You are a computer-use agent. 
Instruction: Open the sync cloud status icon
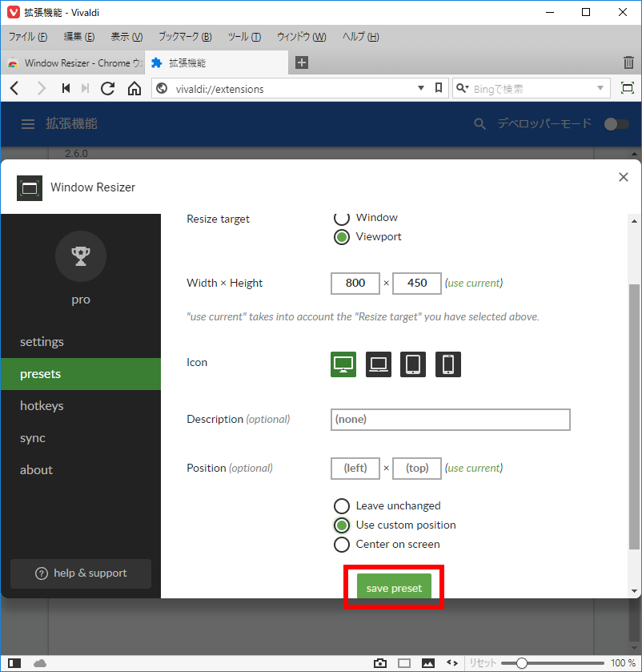tap(40, 663)
